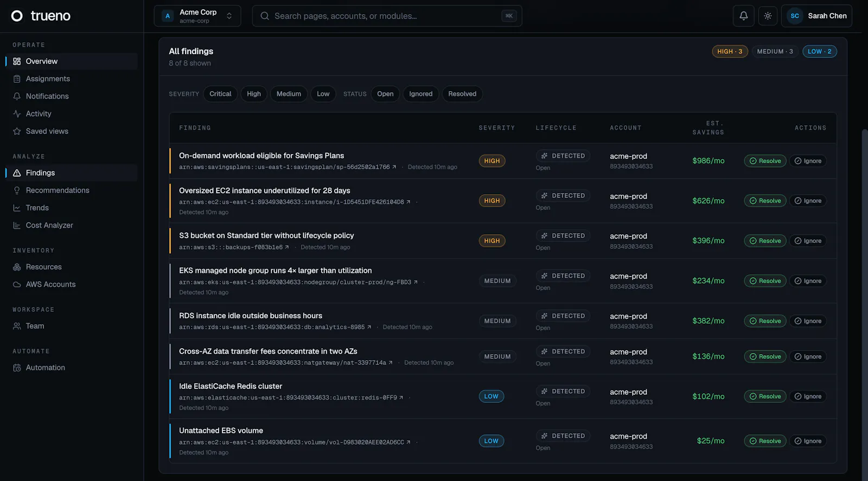Toggle the Ignored status filter chip

(x=421, y=94)
